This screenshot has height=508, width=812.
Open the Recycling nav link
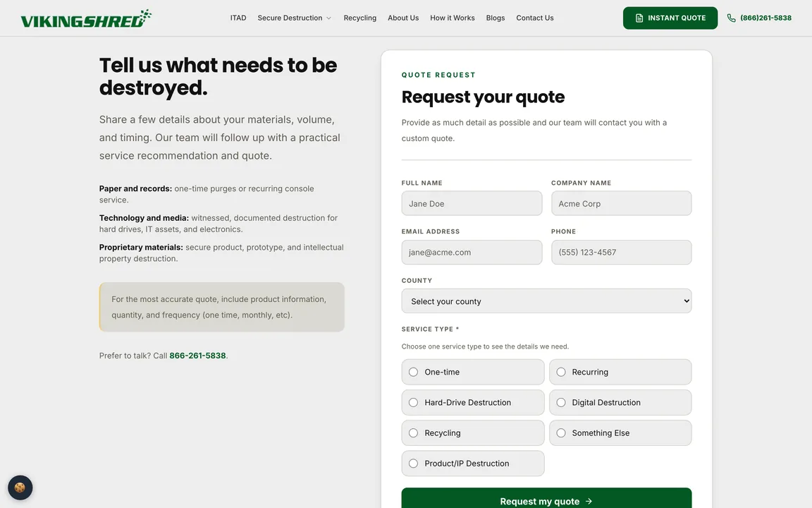[360, 18]
